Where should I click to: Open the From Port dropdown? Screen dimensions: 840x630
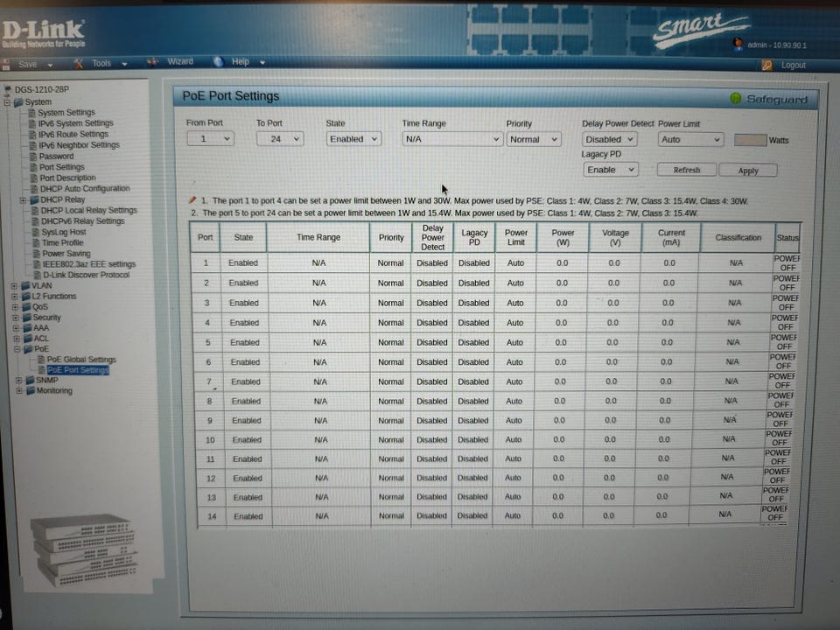210,139
